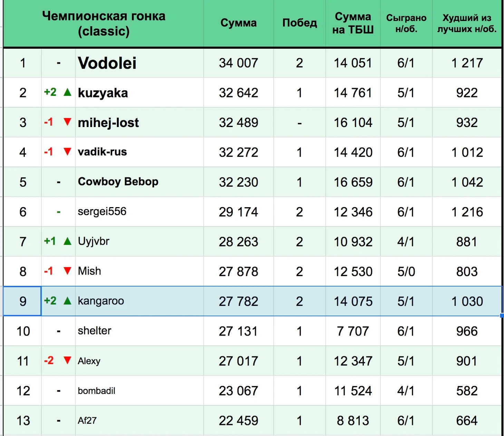Click green up arrow beside Uyjvbr
The width and height of the screenshot is (504, 436).
(x=68, y=241)
